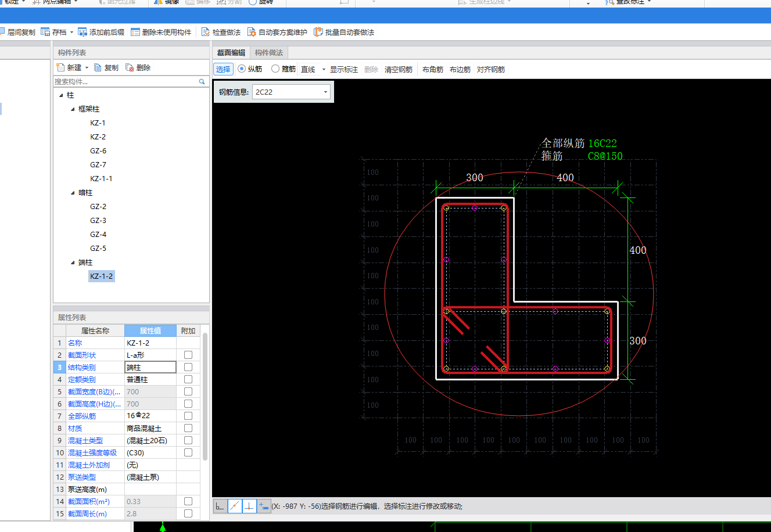Screen dimensions: 771x532
Task: Tick the 附加 checkbox for 全部纵筋
Action: (188, 416)
